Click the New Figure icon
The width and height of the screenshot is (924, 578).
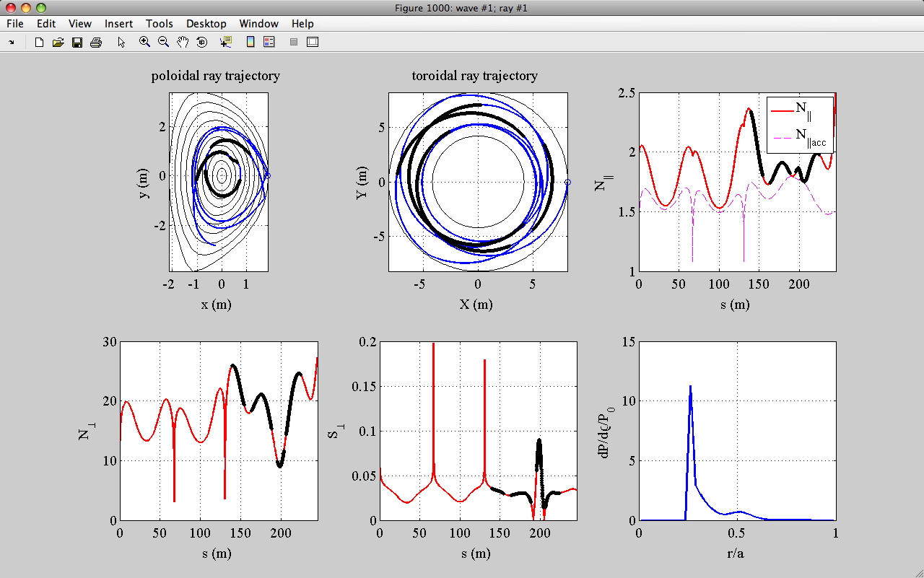coord(39,43)
